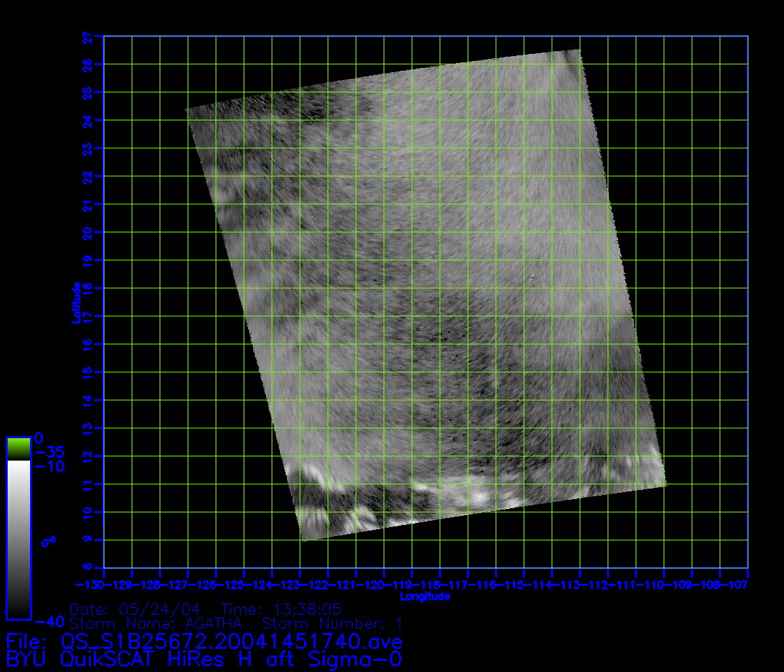Click the Date 05/24/04 text
The height and width of the screenshot is (672, 784).
pos(140,609)
